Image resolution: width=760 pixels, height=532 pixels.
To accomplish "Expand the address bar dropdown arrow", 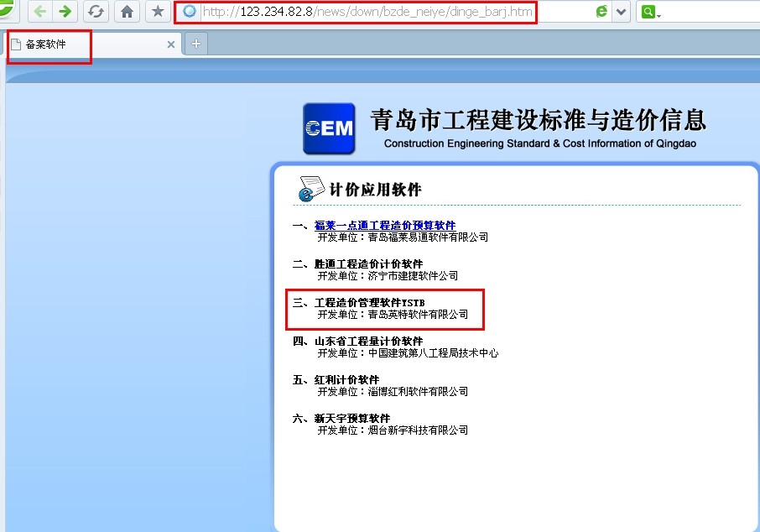I will pyautogui.click(x=622, y=12).
